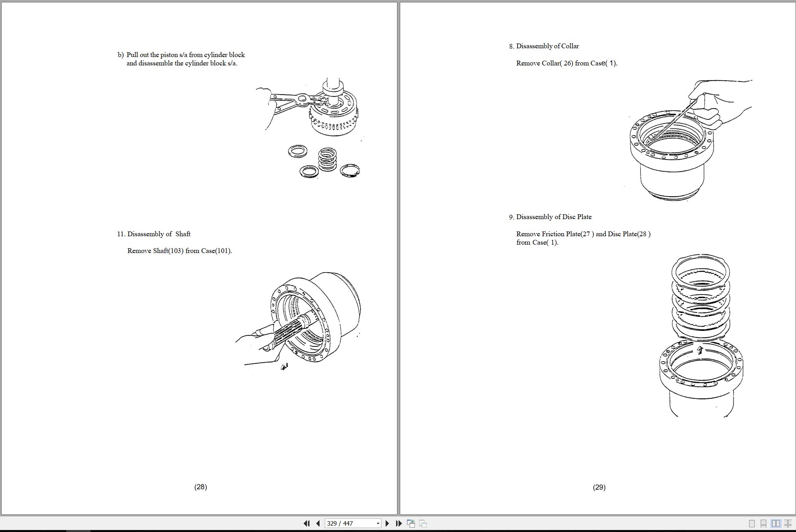Viewport: 796px width, 532px height.
Task: Click the text 'Pull out the piston s/a from cylinder block'
Action: [186, 55]
